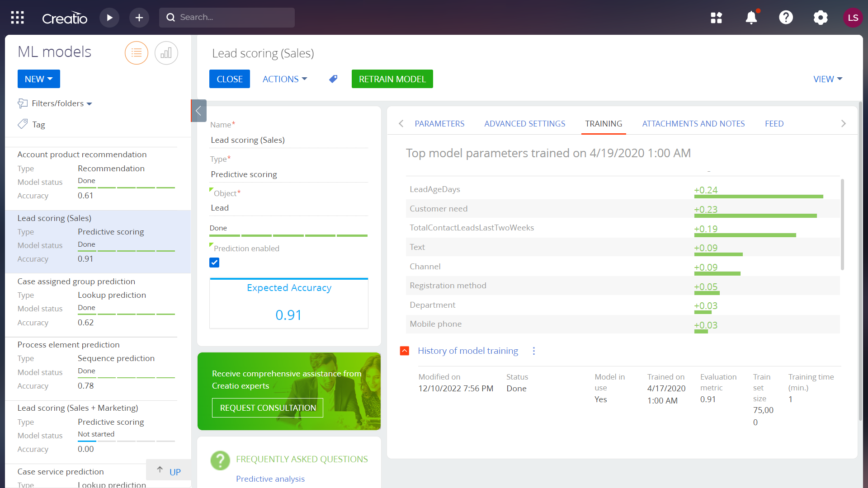868x488 pixels.
Task: Open the app launcher grid icon
Action: (17, 17)
